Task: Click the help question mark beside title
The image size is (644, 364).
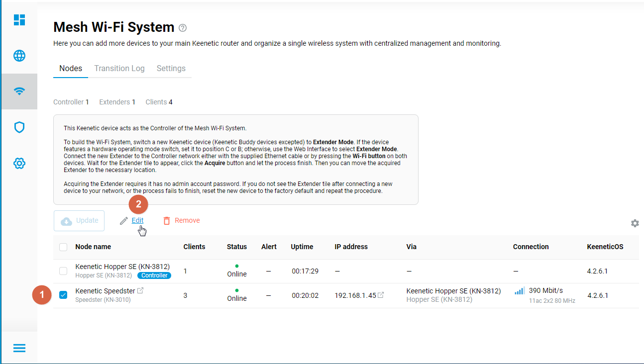Action: pos(183,28)
